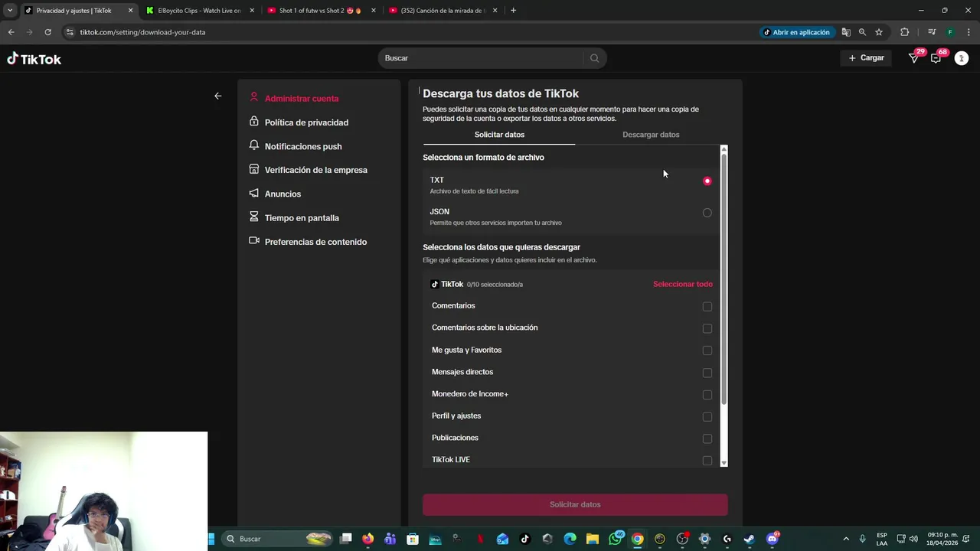
Task: Open Administrar cuenta settings section
Action: 302,99
